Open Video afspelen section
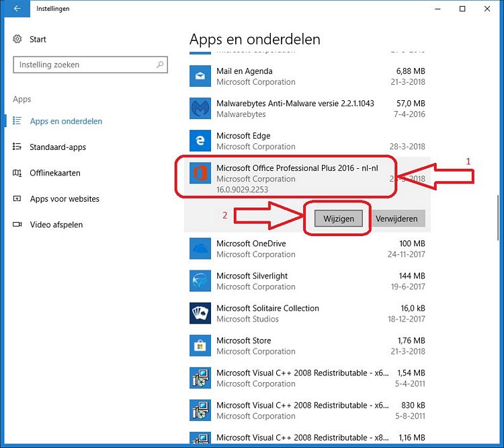The height and width of the screenshot is (448, 504). pyautogui.click(x=56, y=225)
